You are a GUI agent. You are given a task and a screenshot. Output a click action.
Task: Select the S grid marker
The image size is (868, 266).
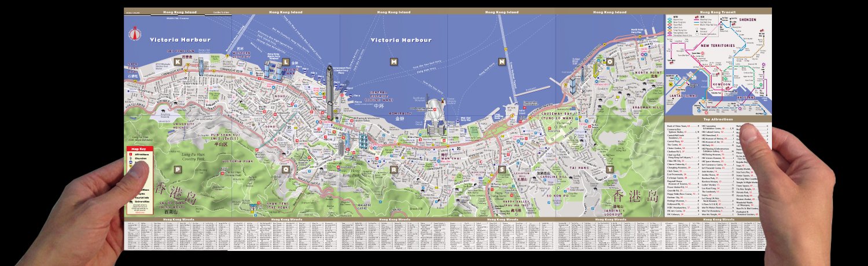tap(502, 169)
